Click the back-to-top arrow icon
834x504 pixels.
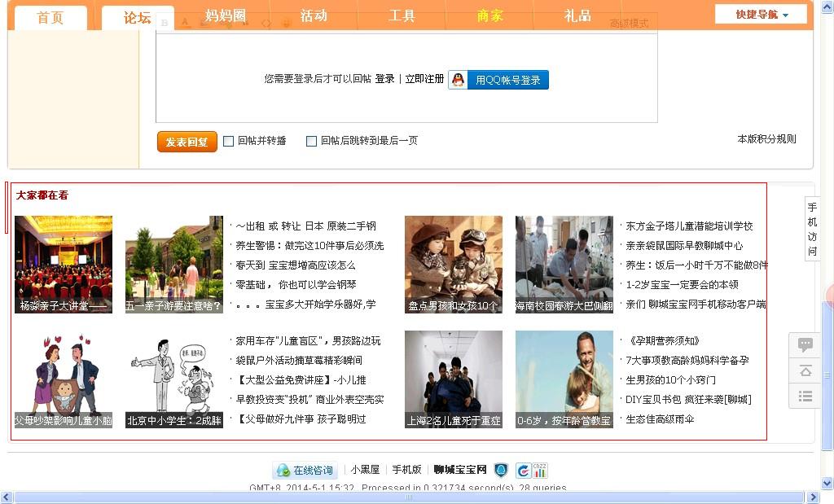(805, 370)
